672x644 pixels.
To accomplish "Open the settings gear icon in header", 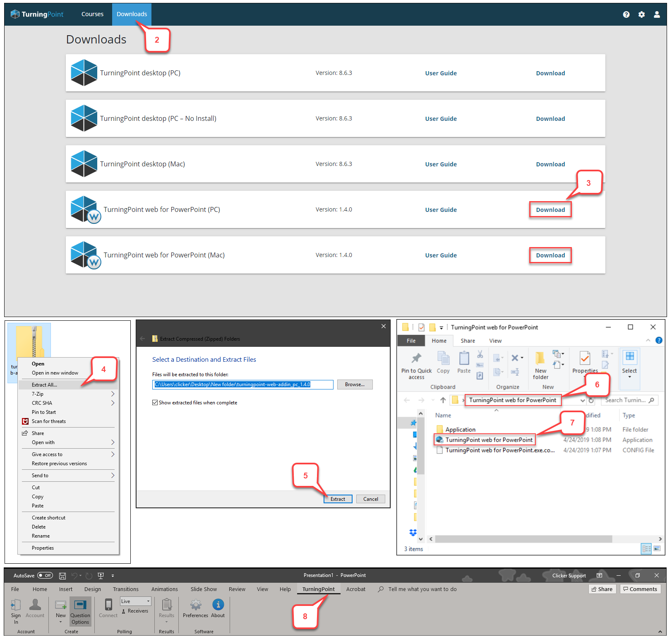I will (641, 14).
